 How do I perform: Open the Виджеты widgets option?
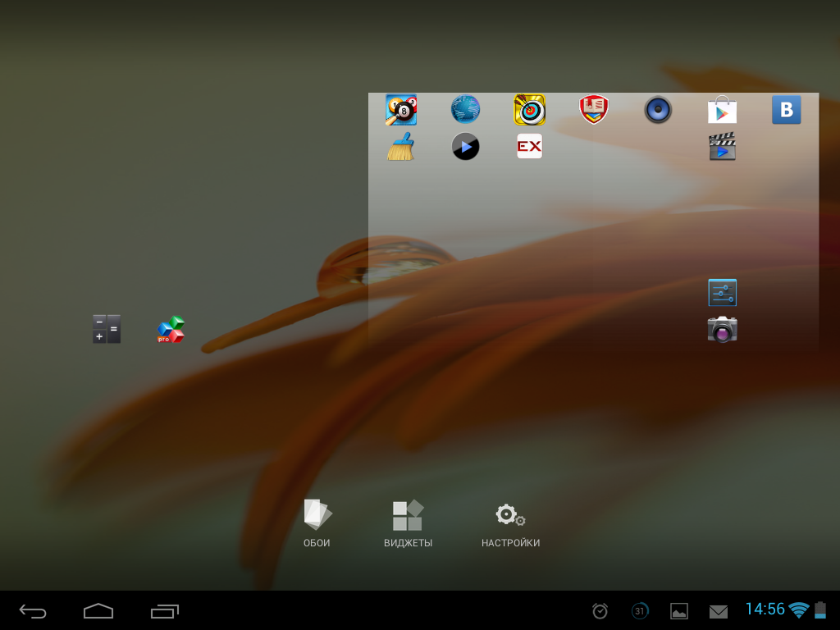coord(408,523)
